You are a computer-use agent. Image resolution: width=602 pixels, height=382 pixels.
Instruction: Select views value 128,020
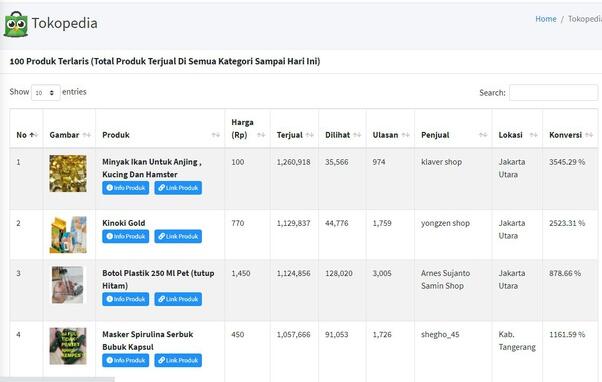(x=339, y=273)
